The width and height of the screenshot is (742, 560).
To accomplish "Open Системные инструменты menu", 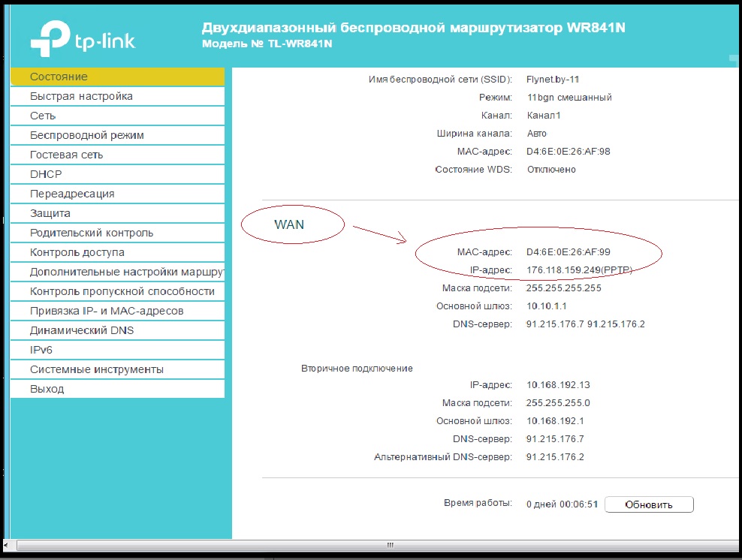I will (x=117, y=369).
